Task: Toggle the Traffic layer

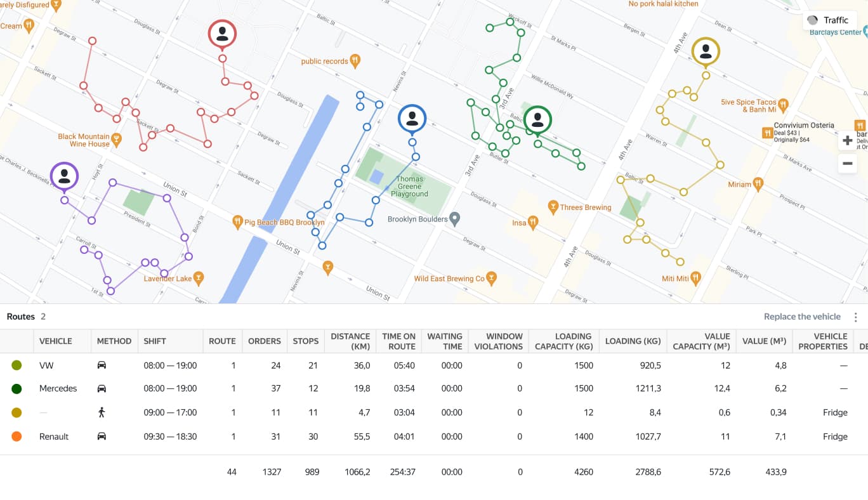Action: 829,20
